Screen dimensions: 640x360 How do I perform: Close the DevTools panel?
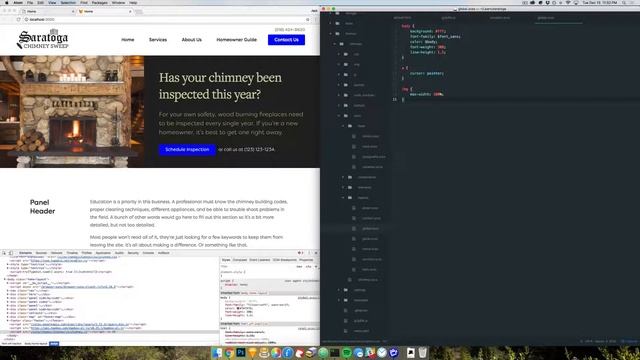pyautogui.click(x=316, y=253)
